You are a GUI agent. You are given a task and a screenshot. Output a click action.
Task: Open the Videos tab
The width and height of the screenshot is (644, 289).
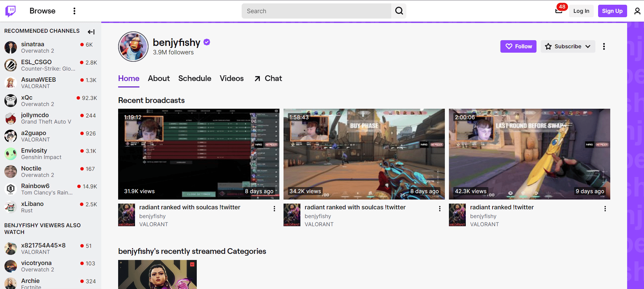coord(232,78)
